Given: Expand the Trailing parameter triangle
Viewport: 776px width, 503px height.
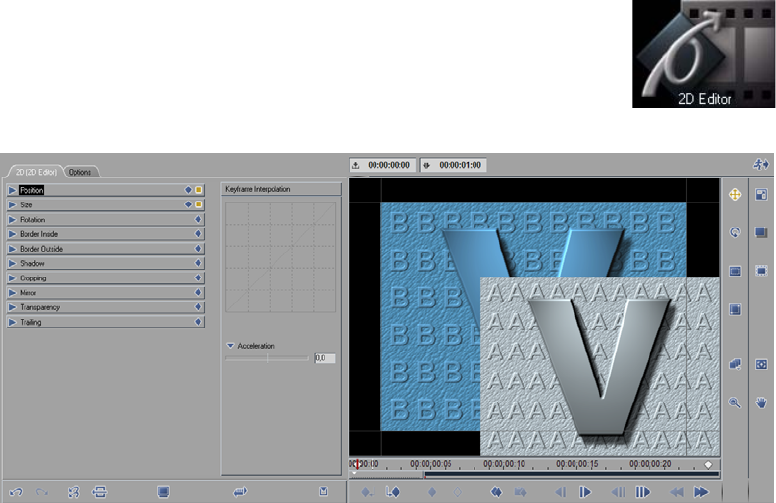Looking at the screenshot, I should coord(12,322).
